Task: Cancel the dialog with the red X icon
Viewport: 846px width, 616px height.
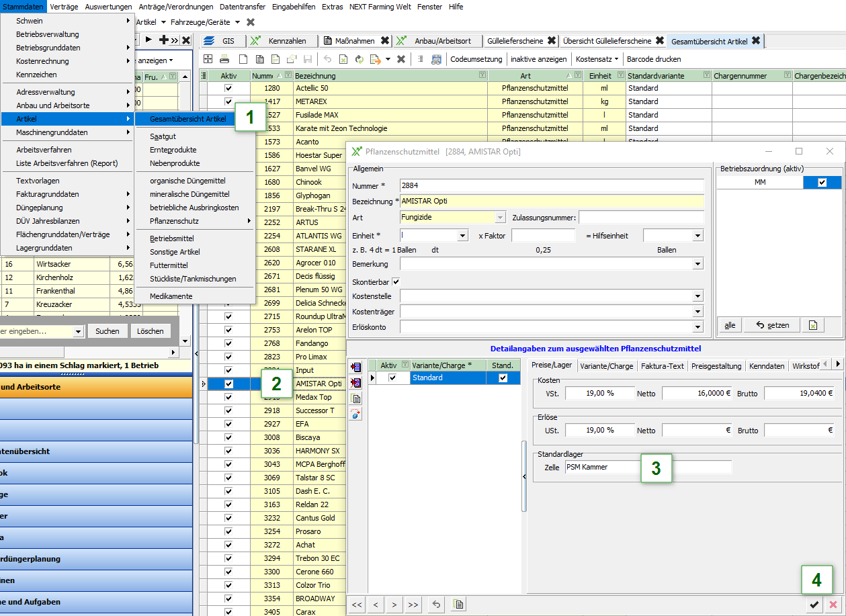Action: pyautogui.click(x=833, y=605)
